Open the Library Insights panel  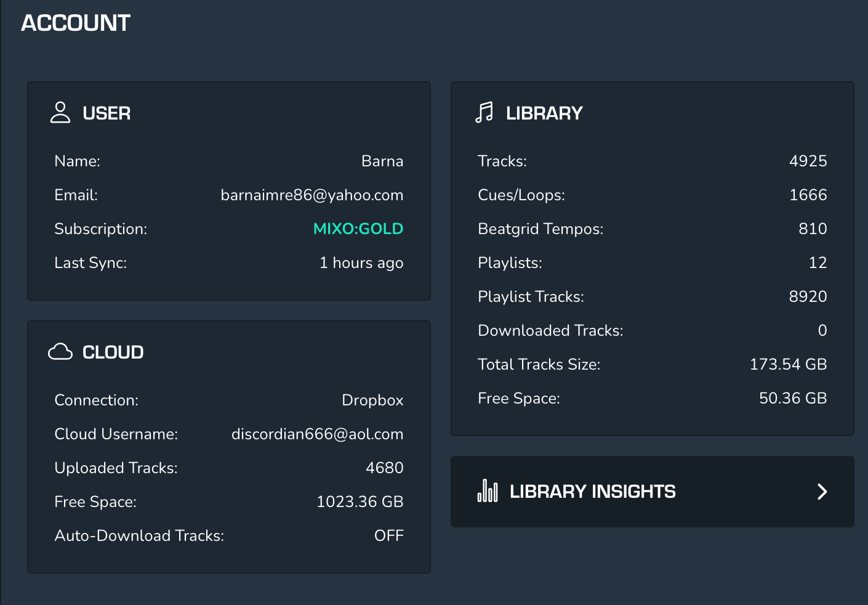coord(593,492)
